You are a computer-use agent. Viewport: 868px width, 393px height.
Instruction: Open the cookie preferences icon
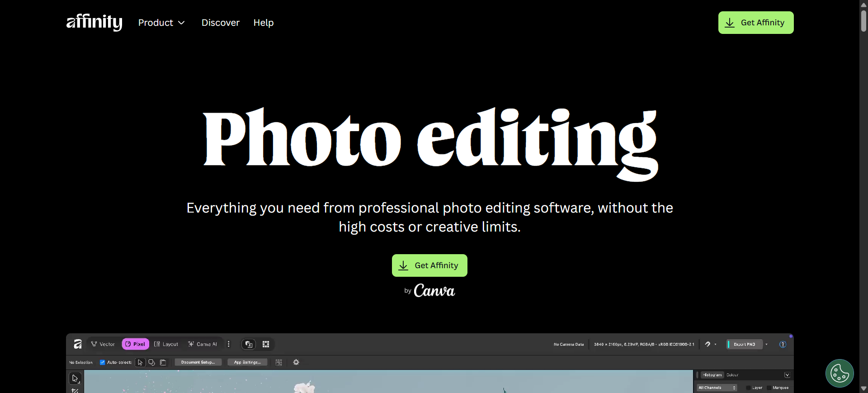click(x=839, y=373)
